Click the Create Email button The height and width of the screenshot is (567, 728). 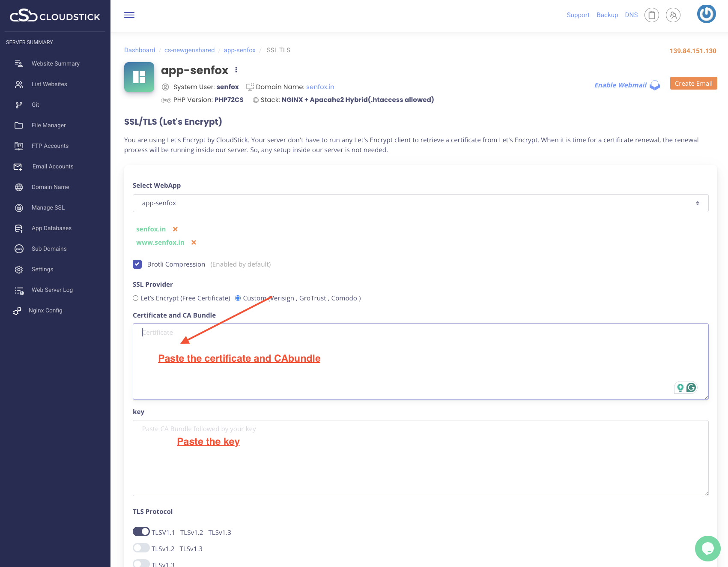coord(693,84)
